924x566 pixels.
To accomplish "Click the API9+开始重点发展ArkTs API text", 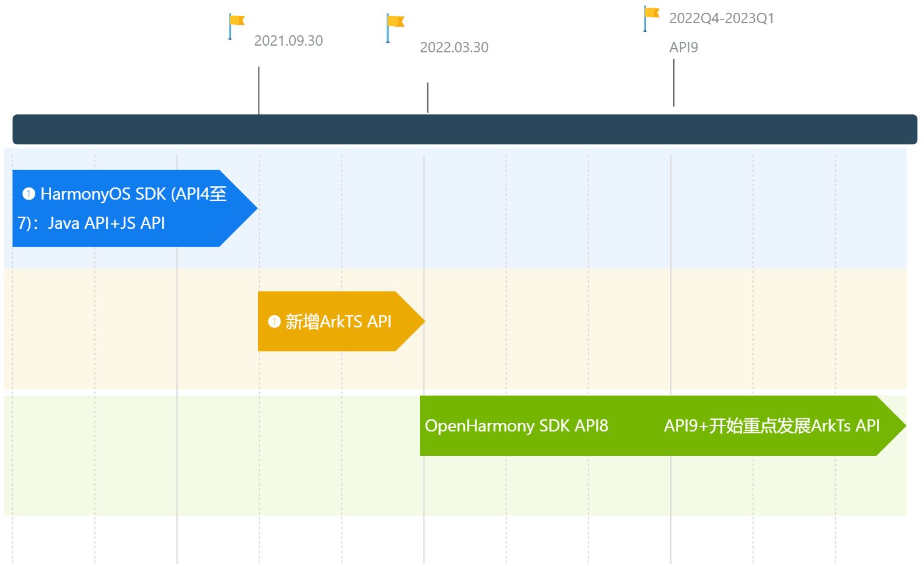I will pyautogui.click(x=772, y=426).
